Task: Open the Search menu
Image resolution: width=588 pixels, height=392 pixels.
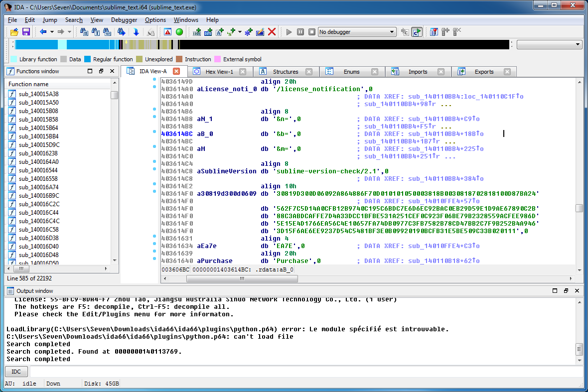Action: 74,20
